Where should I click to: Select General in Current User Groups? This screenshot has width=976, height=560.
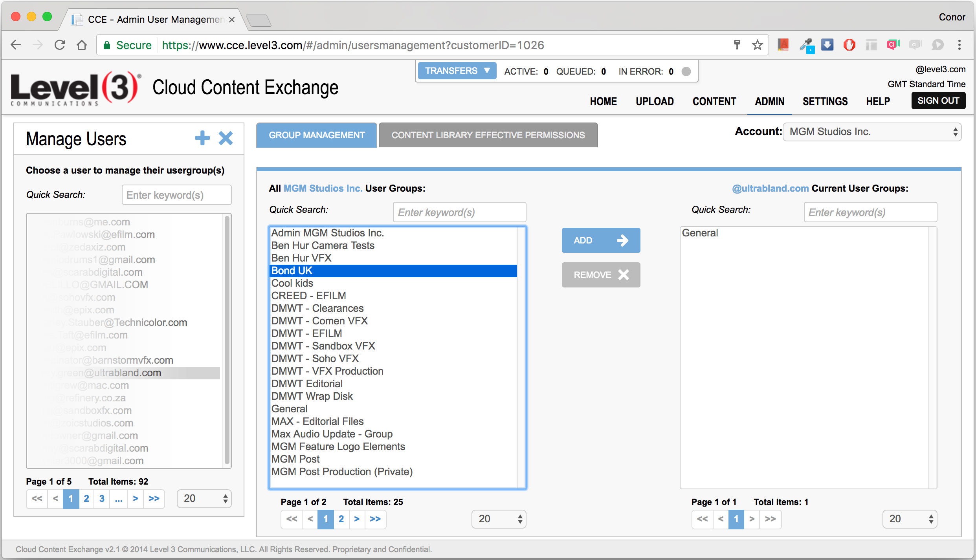804,233
